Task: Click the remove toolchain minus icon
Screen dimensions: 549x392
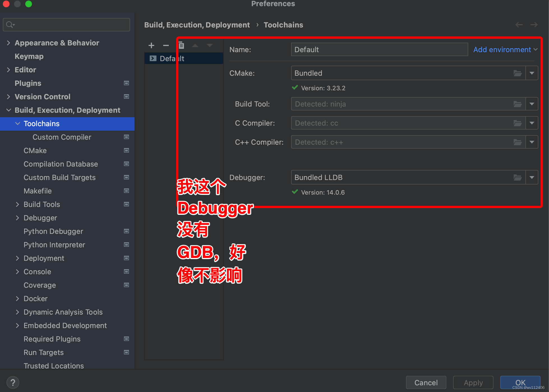Action: tap(166, 45)
